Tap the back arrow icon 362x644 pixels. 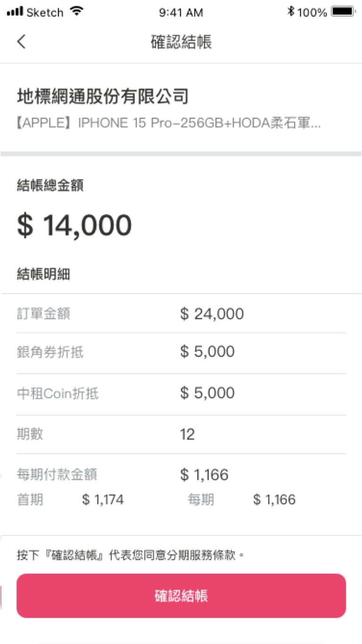coord(21,42)
